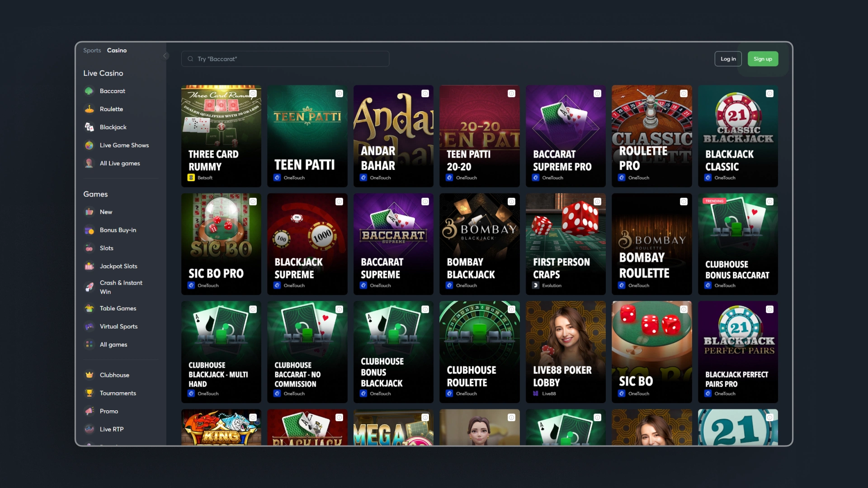This screenshot has width=868, height=488.
Task: Expand the Games sidebar section
Action: [95, 194]
